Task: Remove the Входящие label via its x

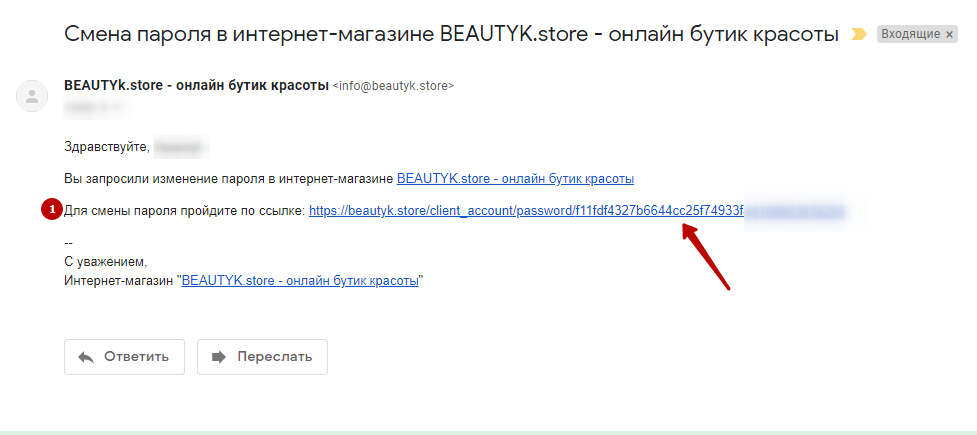Action: (949, 34)
